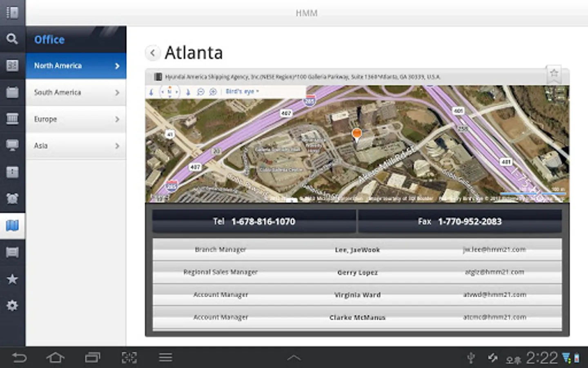Open the system bar menu icon
588x368 pixels.
pyautogui.click(x=165, y=358)
